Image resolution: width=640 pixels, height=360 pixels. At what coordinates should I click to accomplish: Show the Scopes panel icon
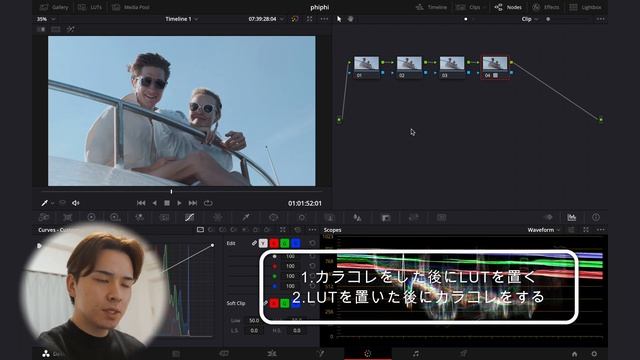coord(572,218)
